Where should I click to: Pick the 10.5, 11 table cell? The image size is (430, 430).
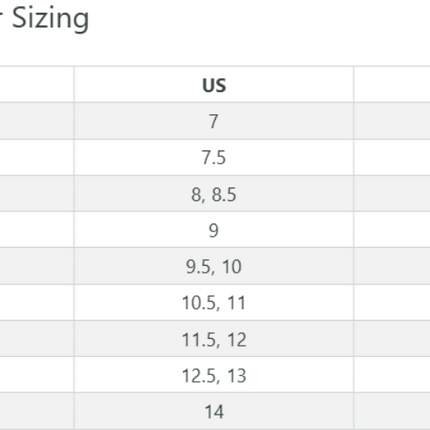point(214,302)
